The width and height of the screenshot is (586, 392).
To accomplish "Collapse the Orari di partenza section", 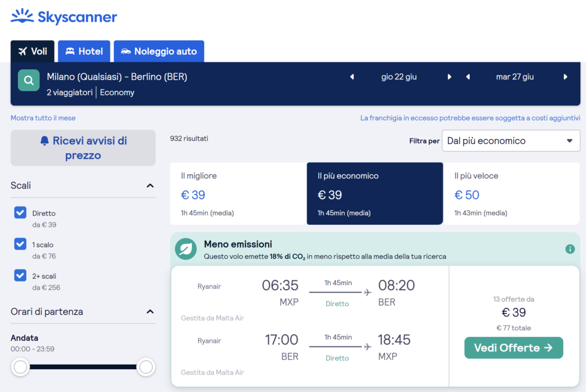I will coord(150,312).
